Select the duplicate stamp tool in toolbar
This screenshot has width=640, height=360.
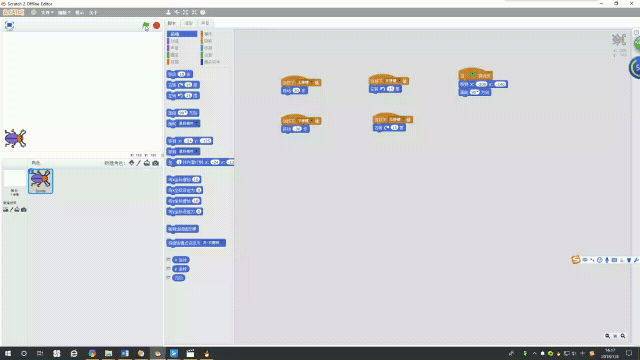click(x=168, y=12)
